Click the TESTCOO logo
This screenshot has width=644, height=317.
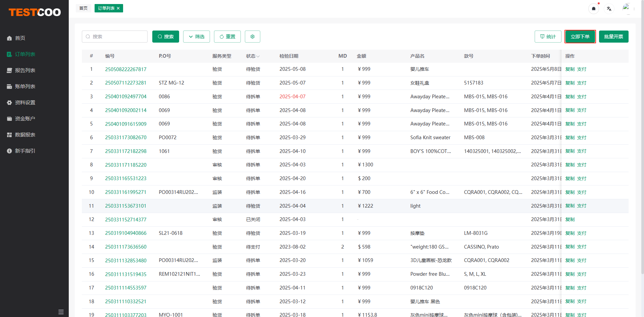point(35,12)
